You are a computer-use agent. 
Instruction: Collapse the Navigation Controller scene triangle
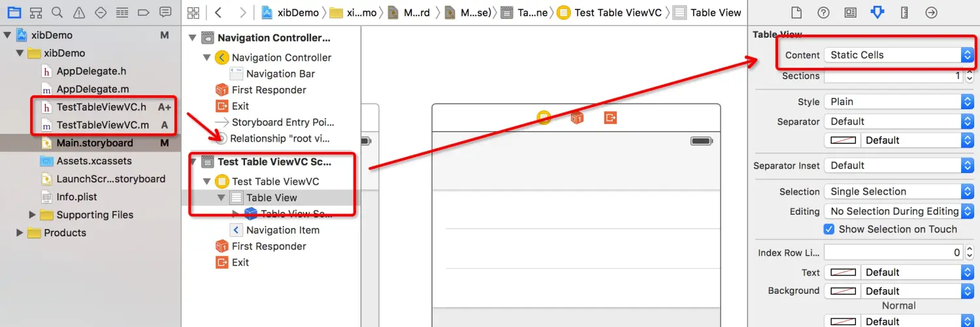[192, 38]
